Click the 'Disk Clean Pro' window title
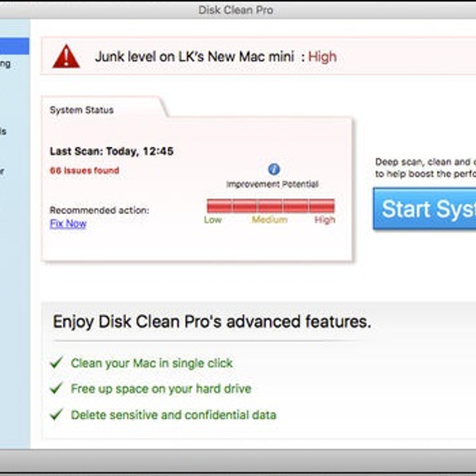This screenshot has width=476, height=476. pyautogui.click(x=236, y=10)
